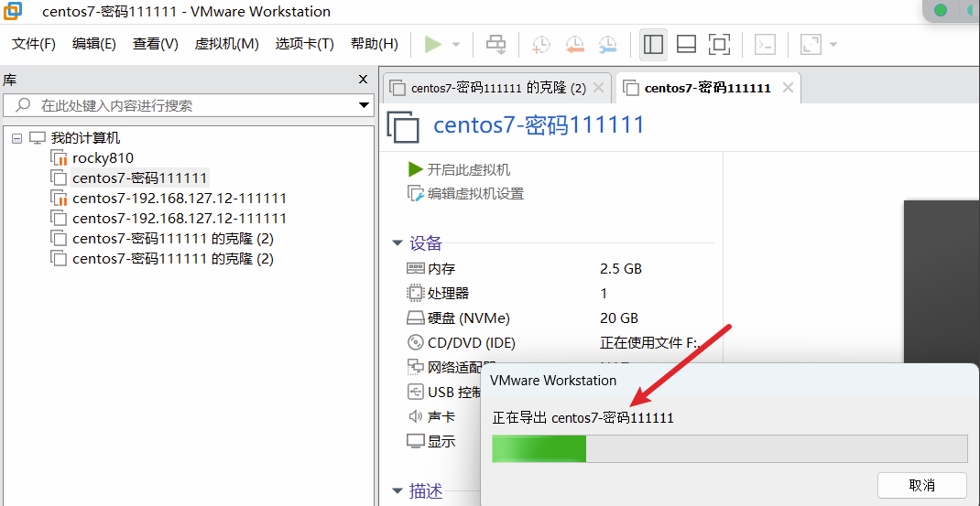The width and height of the screenshot is (980, 506).
Task: Click the 正在使用文件 F: CD/DVD value
Action: [650, 343]
